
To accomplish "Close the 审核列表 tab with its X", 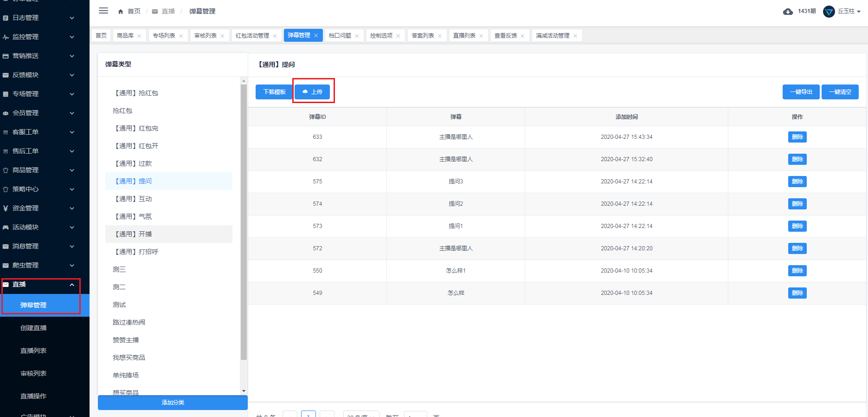I will [x=222, y=36].
